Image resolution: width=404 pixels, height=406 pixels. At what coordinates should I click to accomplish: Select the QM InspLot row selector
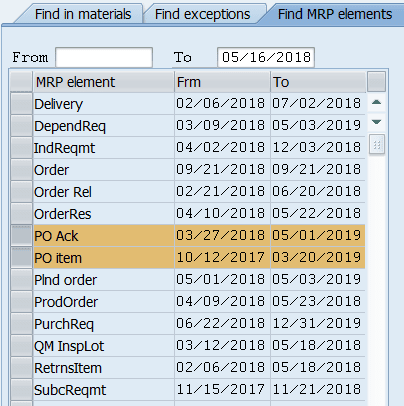coord(22,346)
